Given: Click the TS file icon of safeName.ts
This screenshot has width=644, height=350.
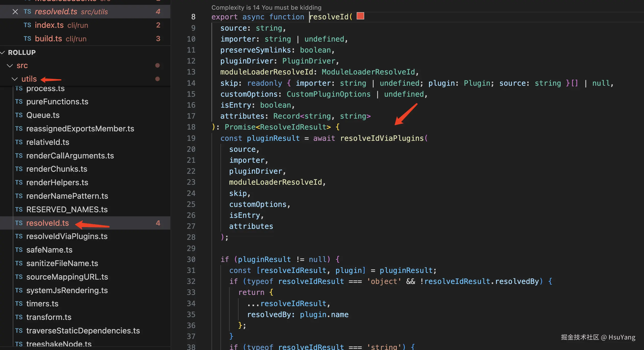Looking at the screenshot, I should click(19, 250).
